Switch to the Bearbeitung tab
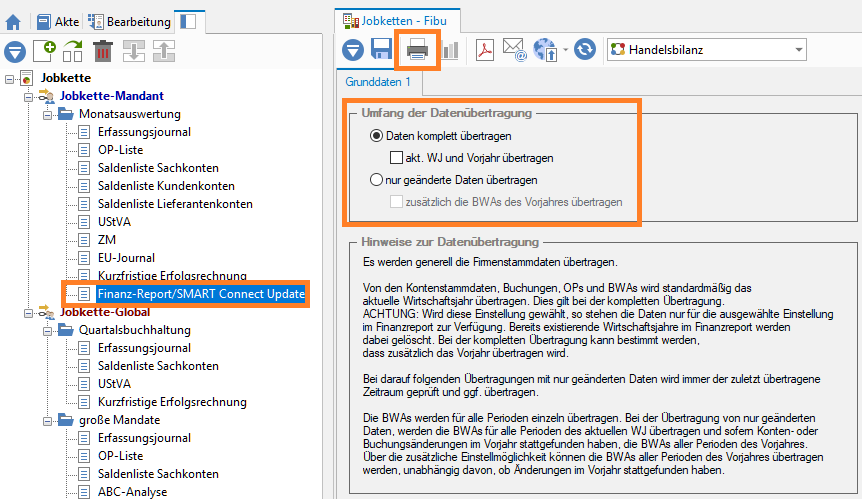The height and width of the screenshot is (499, 862). pyautogui.click(x=130, y=22)
